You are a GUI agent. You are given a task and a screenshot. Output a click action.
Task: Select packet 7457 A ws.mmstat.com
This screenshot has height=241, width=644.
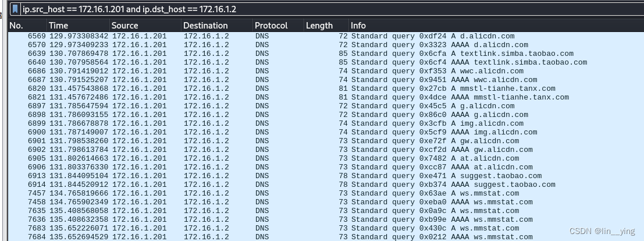[326, 193]
